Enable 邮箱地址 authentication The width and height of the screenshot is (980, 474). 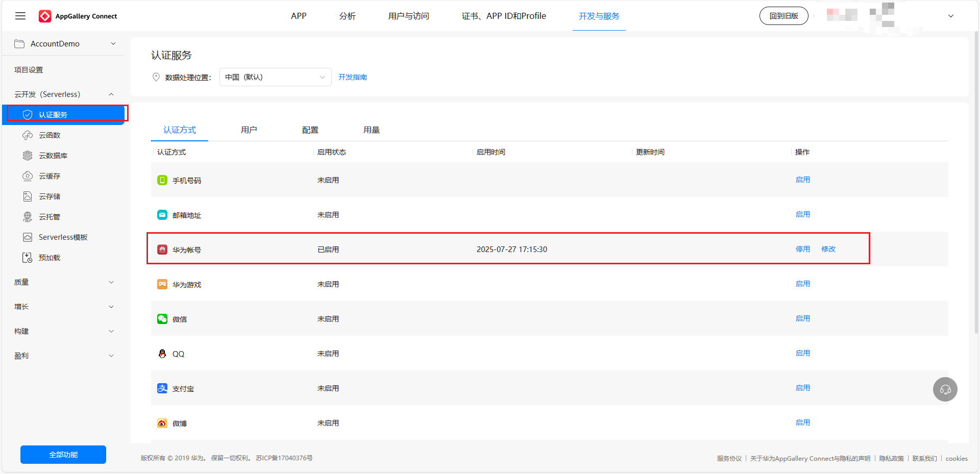[x=803, y=214]
